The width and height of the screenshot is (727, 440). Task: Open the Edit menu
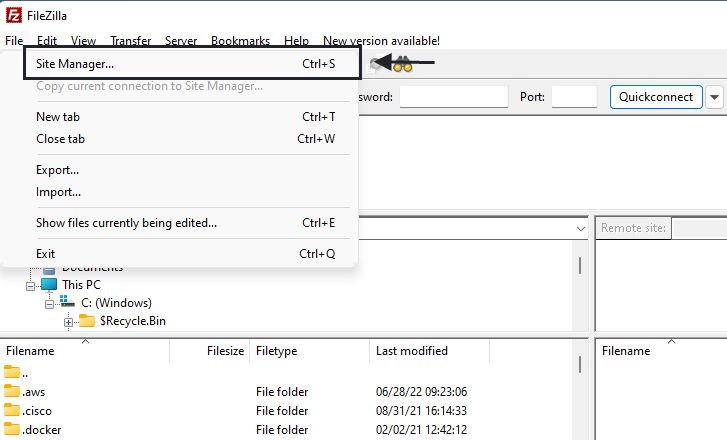click(x=47, y=41)
